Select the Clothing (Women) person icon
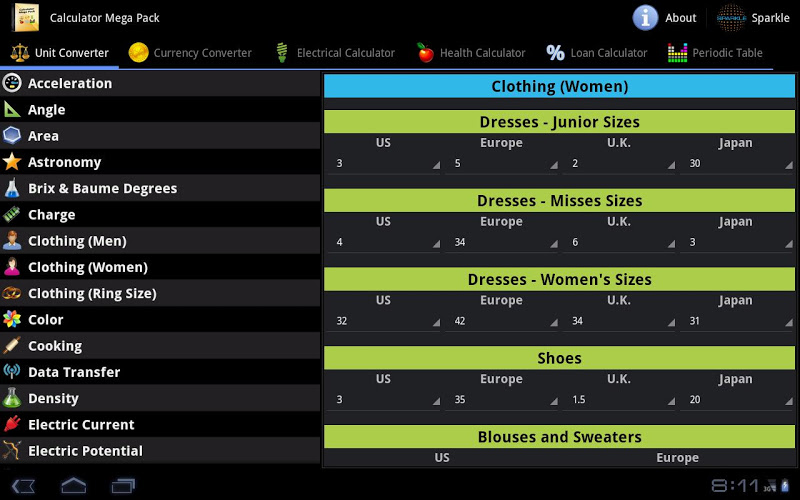The image size is (800, 500). pyautogui.click(x=12, y=267)
